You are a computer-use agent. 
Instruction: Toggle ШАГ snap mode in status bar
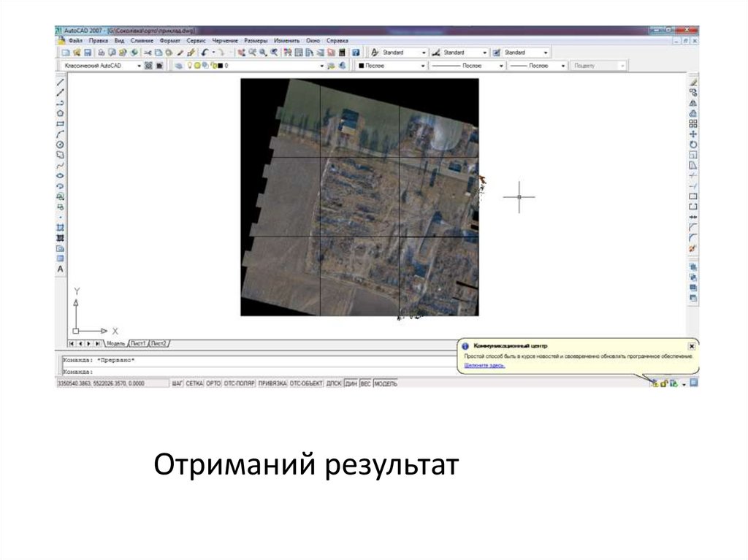[x=178, y=383]
